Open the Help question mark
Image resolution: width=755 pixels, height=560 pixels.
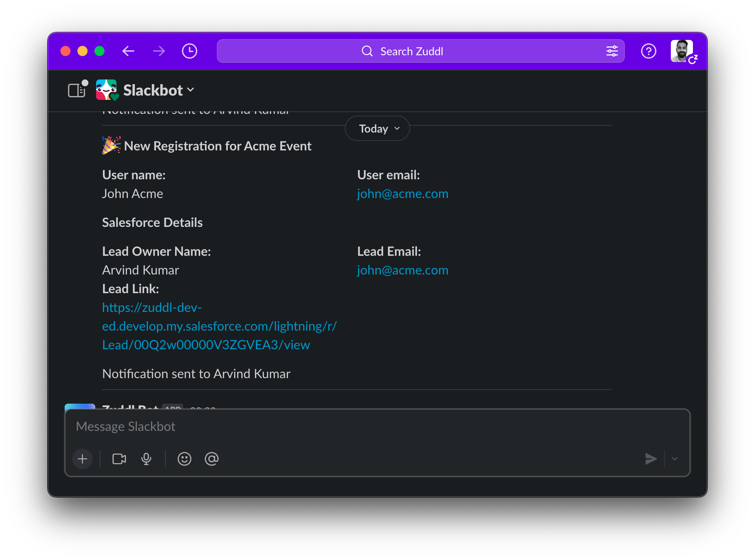click(x=648, y=51)
